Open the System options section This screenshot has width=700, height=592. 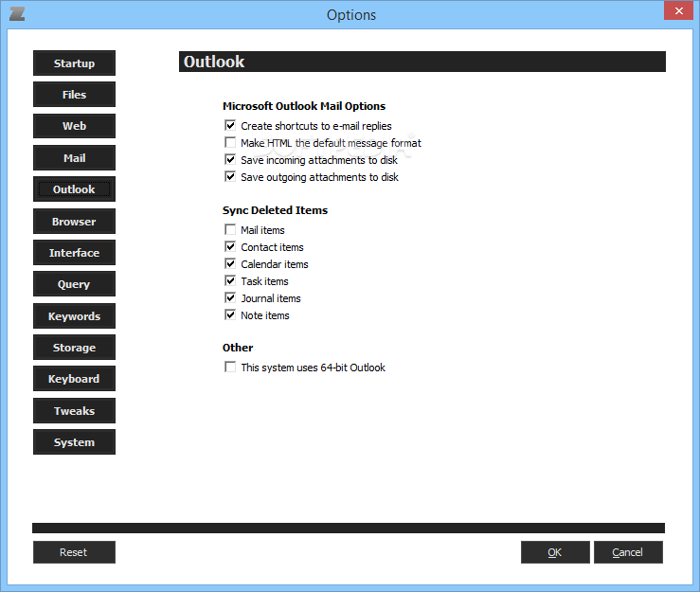74,441
